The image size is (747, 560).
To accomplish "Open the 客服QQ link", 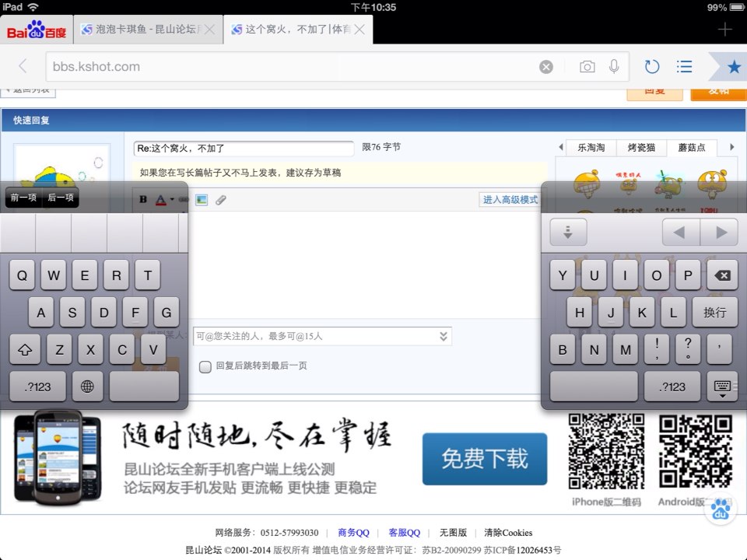I will (x=404, y=533).
